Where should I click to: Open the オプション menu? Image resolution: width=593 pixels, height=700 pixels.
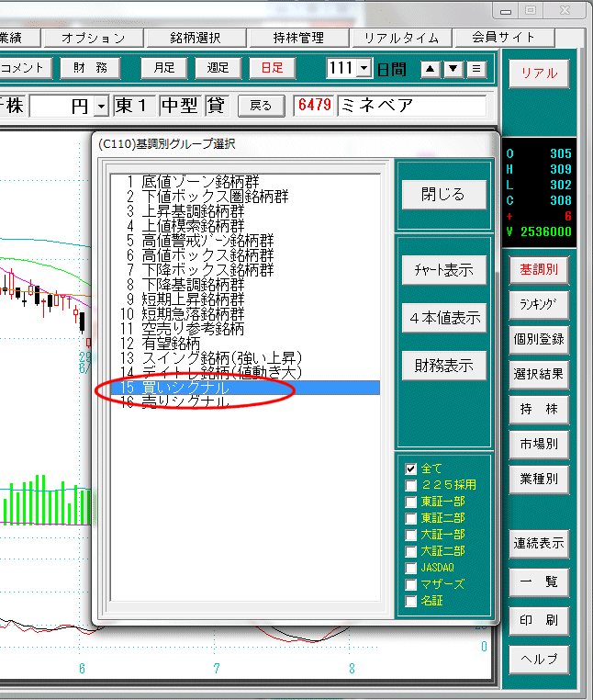[x=93, y=38]
